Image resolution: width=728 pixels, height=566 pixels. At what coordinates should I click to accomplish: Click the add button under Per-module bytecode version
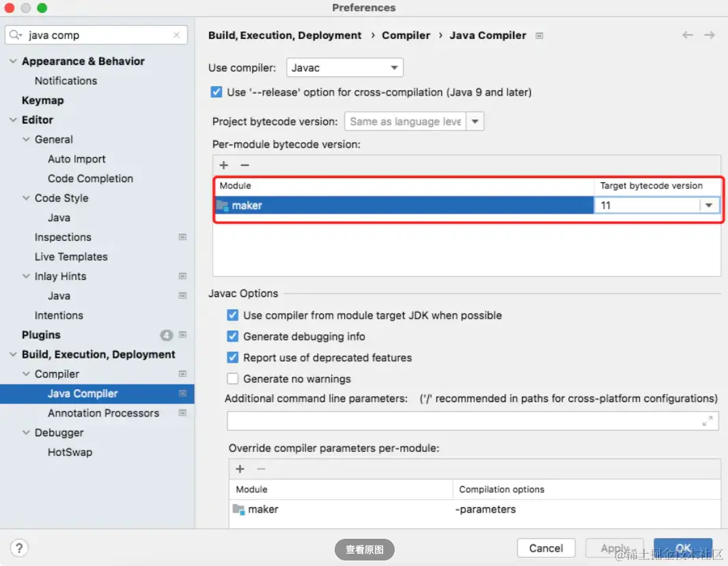click(223, 165)
